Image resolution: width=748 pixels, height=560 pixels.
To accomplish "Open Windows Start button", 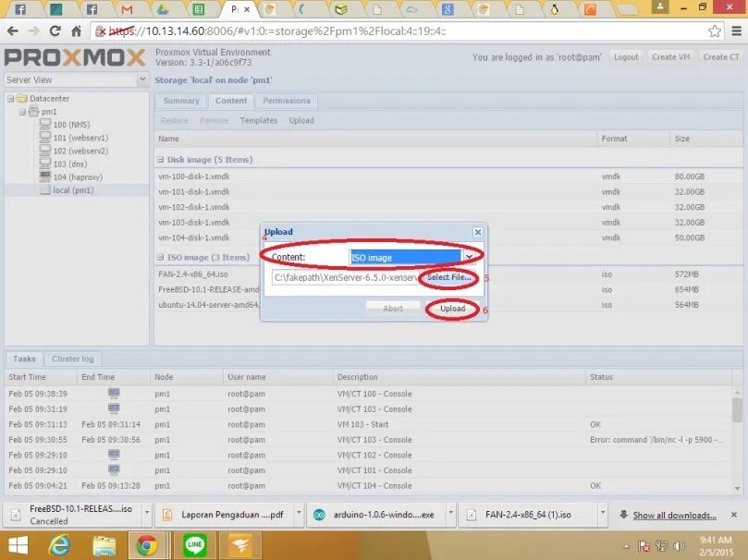I will click(x=18, y=545).
